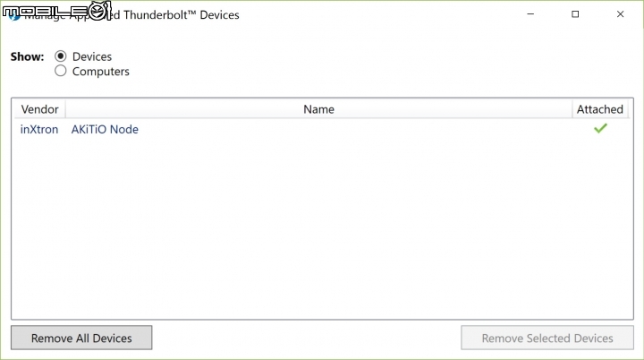Click the window title Thunderbolt Devices

pos(181,15)
